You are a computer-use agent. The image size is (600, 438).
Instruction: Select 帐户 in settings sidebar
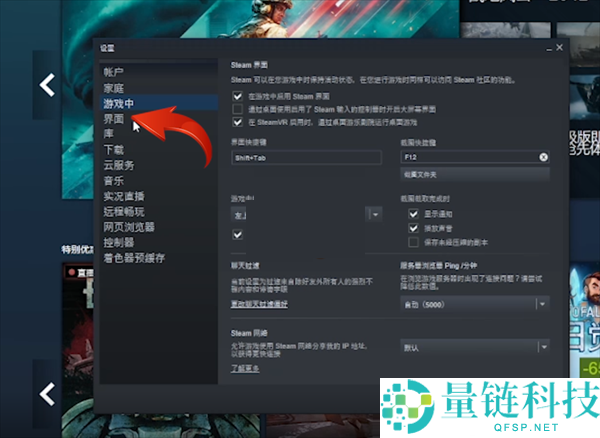[x=114, y=73]
